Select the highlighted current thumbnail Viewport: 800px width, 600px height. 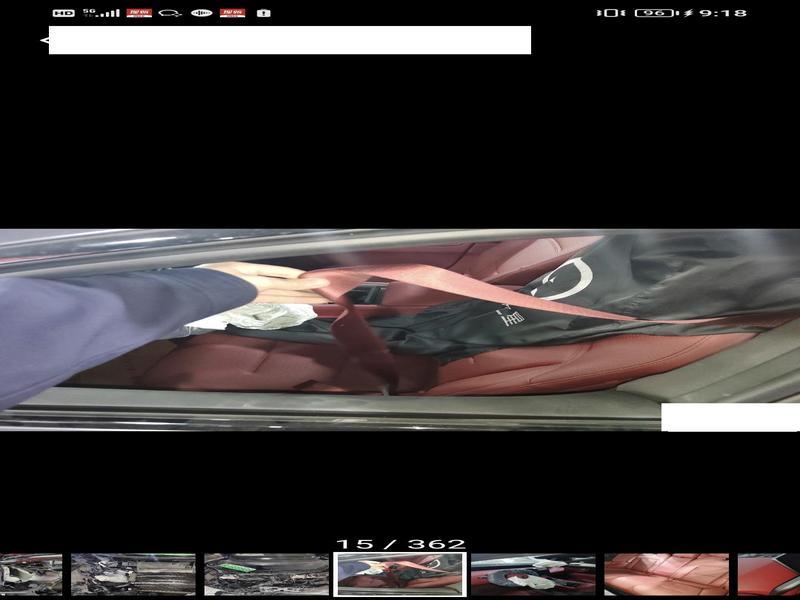[x=400, y=575]
